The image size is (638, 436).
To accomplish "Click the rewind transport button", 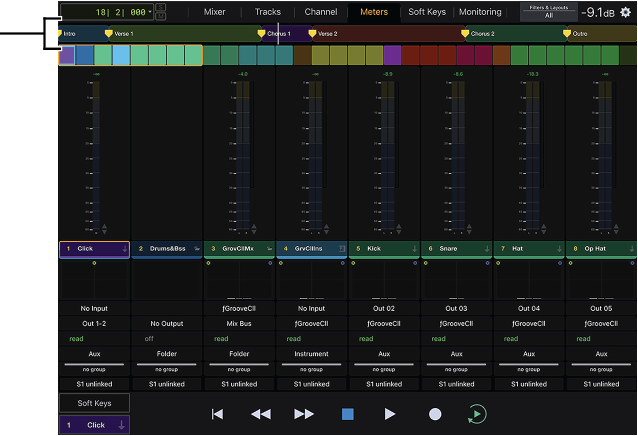I will pyautogui.click(x=261, y=414).
